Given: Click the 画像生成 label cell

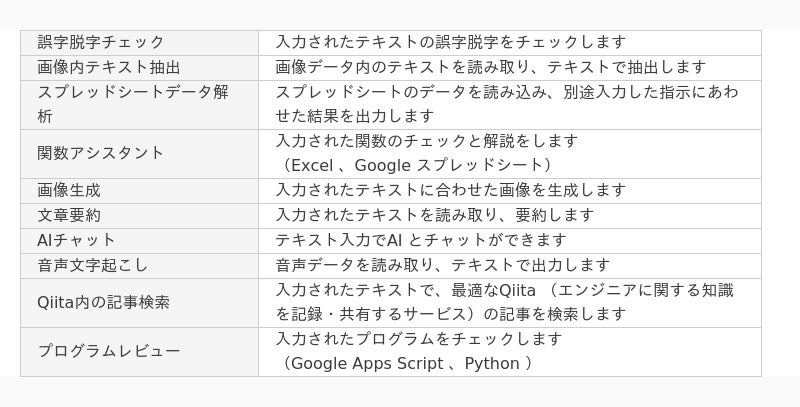Looking at the screenshot, I should coord(139,191).
